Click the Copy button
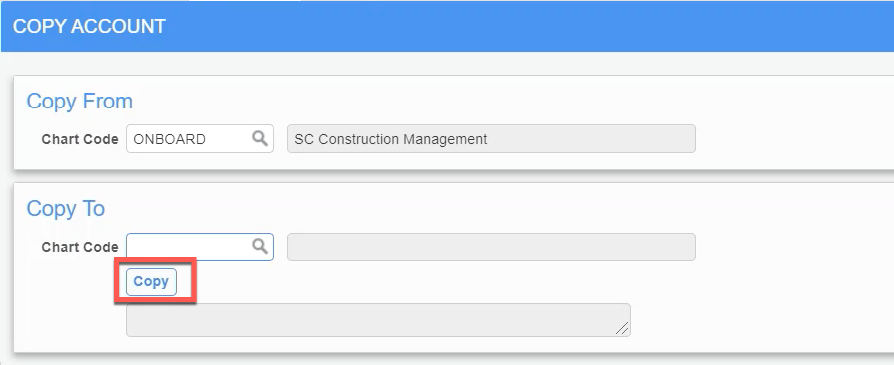This screenshot has width=894, height=365. point(151,282)
